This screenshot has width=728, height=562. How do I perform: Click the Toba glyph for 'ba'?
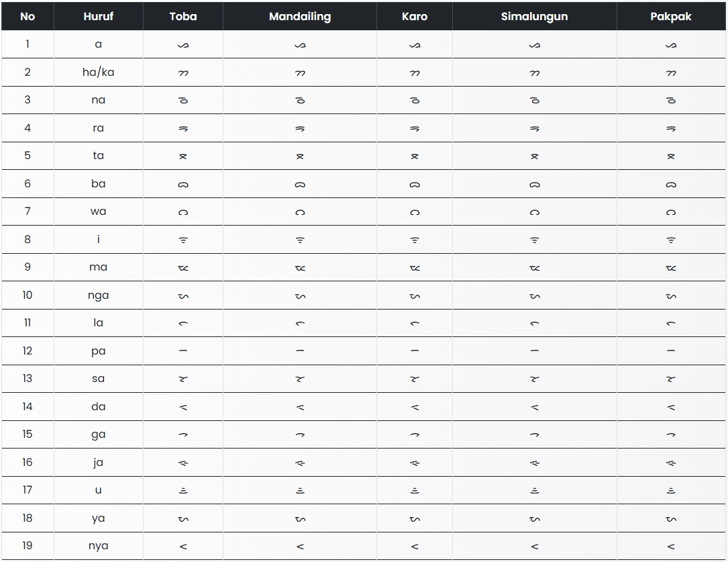click(x=183, y=184)
